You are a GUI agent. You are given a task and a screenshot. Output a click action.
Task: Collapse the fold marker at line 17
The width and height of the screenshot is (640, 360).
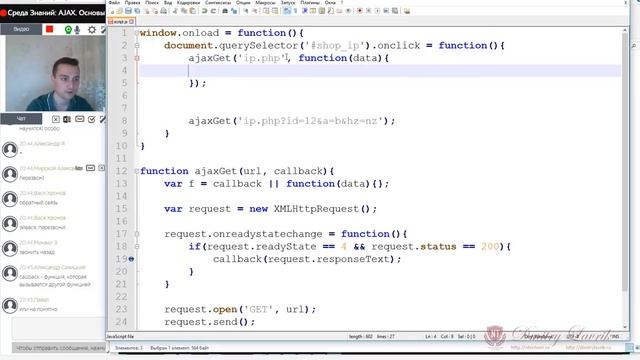(137, 234)
